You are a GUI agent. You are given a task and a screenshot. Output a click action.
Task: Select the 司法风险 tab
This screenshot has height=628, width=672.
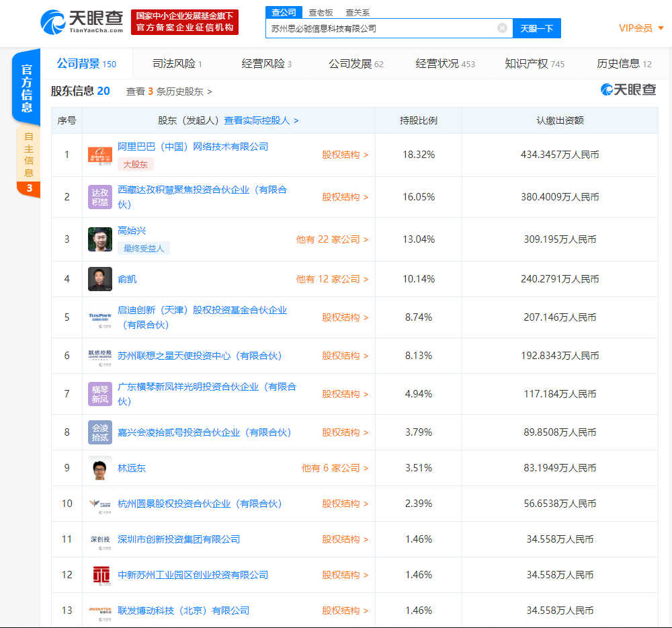177,63
